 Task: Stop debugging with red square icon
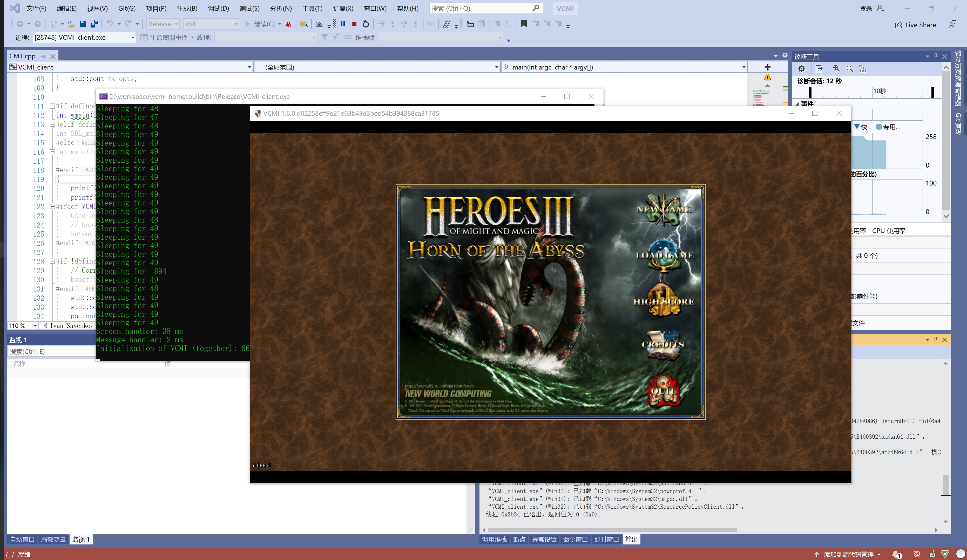(354, 24)
